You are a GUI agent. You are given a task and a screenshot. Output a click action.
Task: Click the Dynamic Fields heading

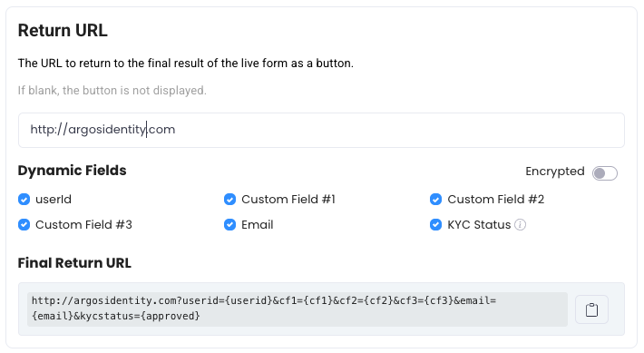point(73,171)
